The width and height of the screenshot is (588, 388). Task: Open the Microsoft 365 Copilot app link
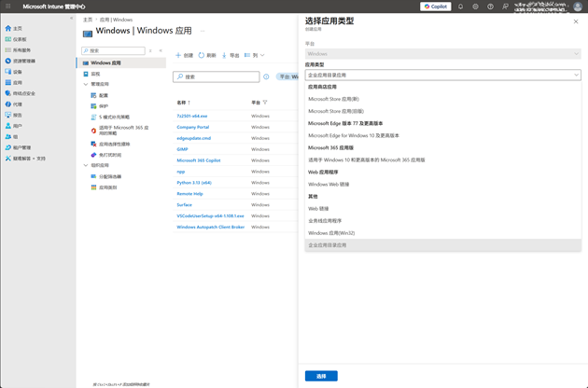click(x=199, y=160)
